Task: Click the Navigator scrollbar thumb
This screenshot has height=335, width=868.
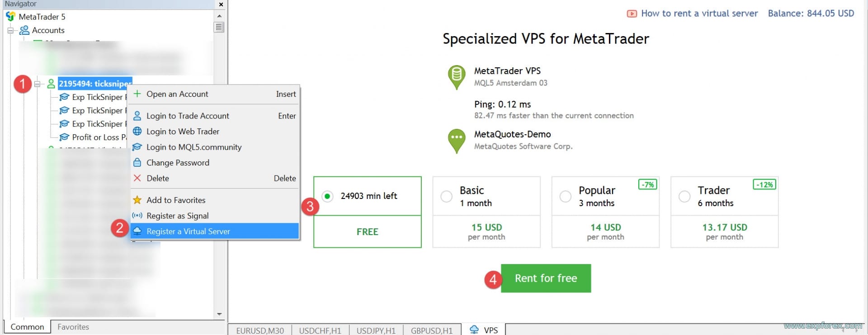Action: click(219, 27)
